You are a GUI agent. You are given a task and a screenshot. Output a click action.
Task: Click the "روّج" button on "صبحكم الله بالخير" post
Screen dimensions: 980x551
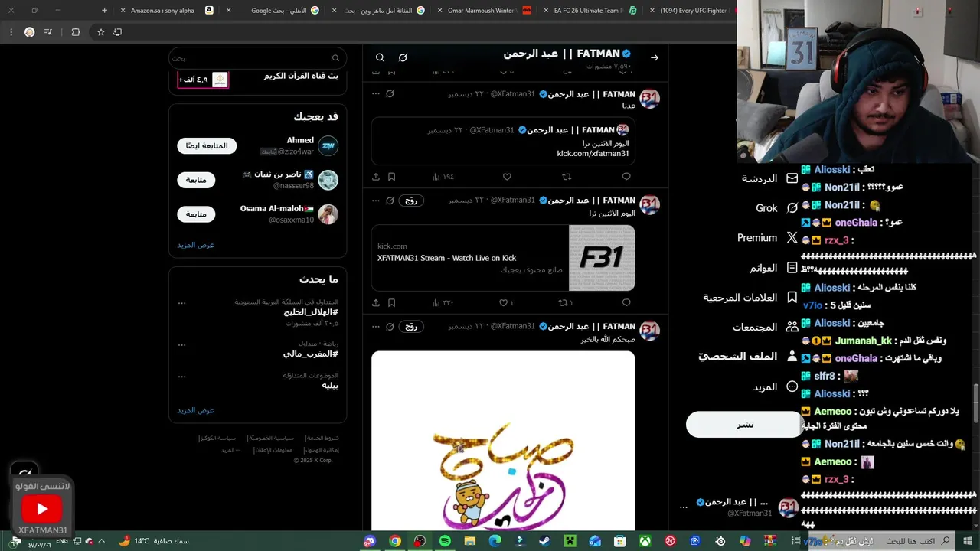point(411,327)
